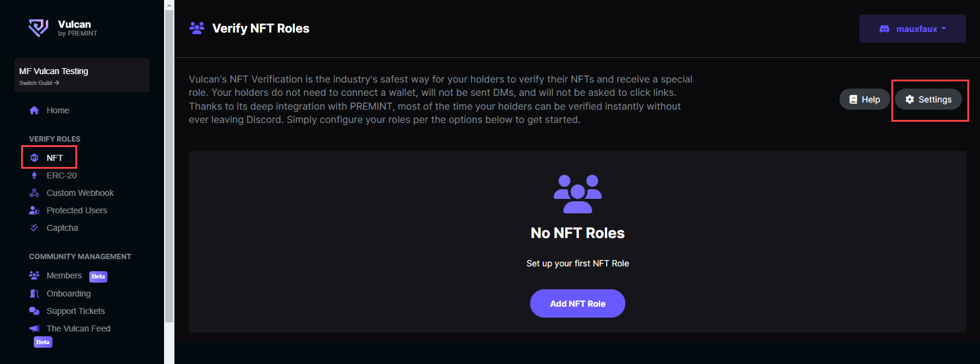
Task: Click the Members group icon in sidebar
Action: 34,275
